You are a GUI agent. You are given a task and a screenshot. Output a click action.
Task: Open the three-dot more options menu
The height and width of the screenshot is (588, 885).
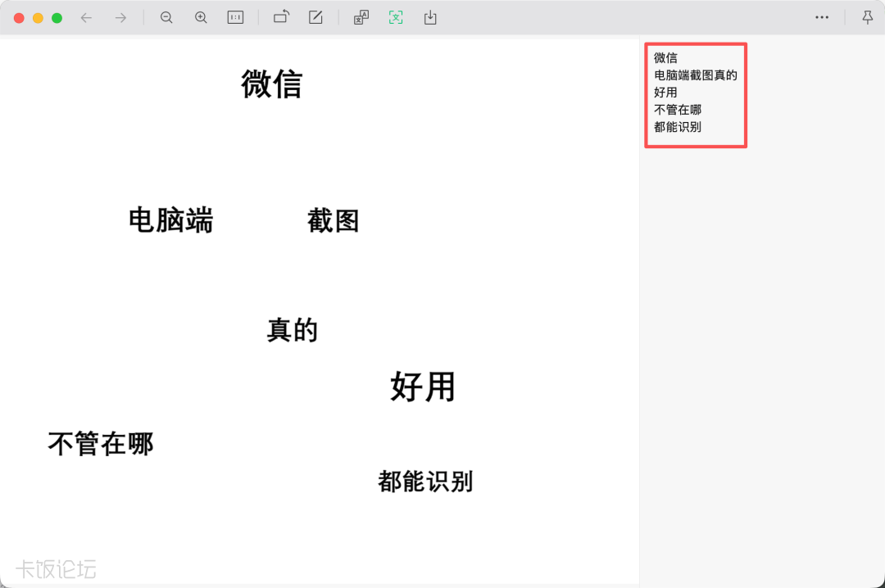822,17
